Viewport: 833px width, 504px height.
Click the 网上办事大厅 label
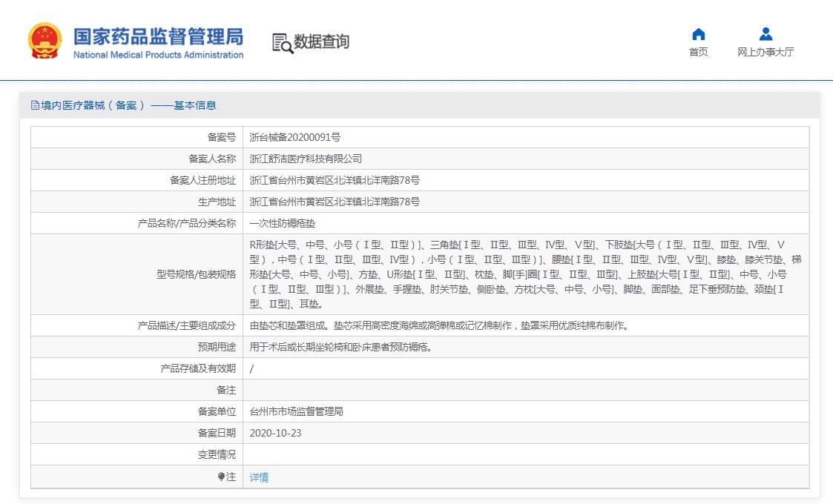click(765, 52)
